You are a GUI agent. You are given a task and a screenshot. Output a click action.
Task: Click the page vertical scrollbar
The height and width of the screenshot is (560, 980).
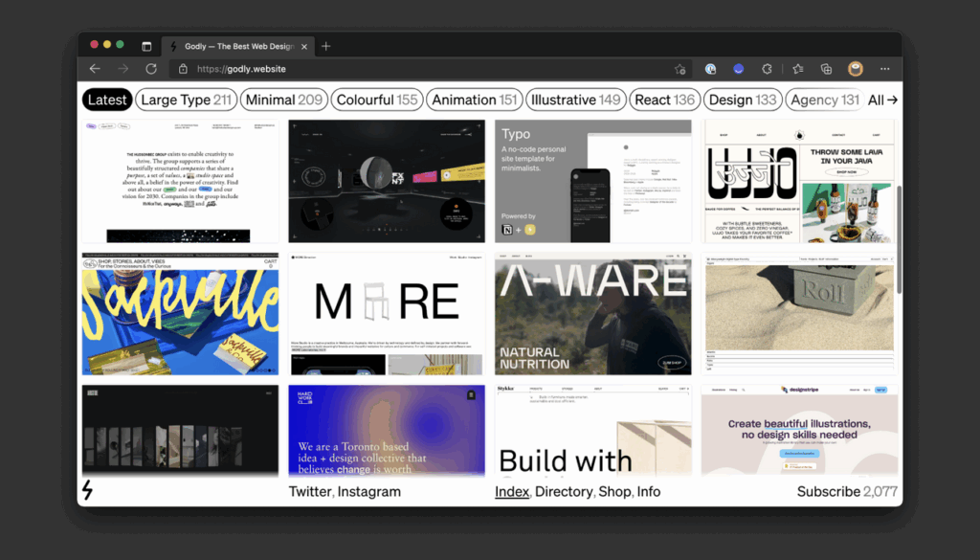click(x=900, y=240)
